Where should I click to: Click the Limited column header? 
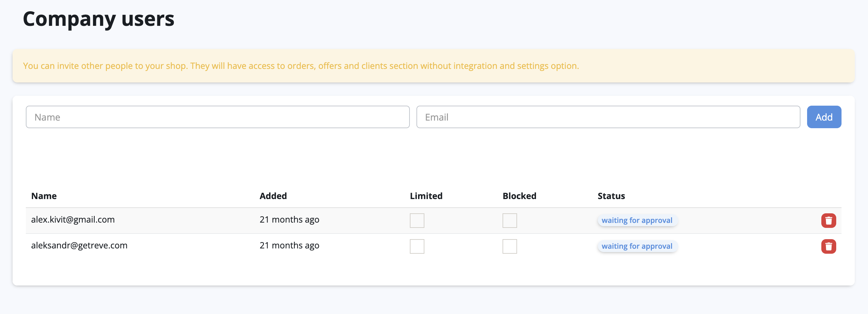tap(426, 196)
